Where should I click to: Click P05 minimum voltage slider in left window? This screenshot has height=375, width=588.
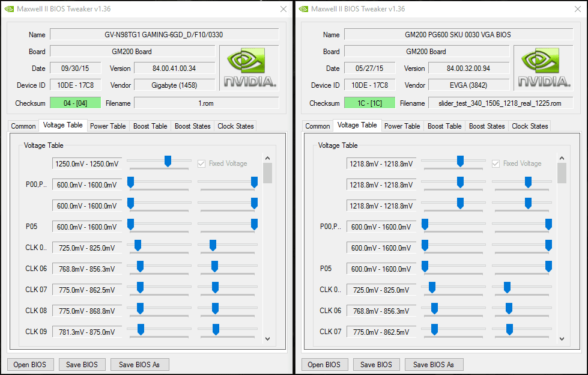130,225
